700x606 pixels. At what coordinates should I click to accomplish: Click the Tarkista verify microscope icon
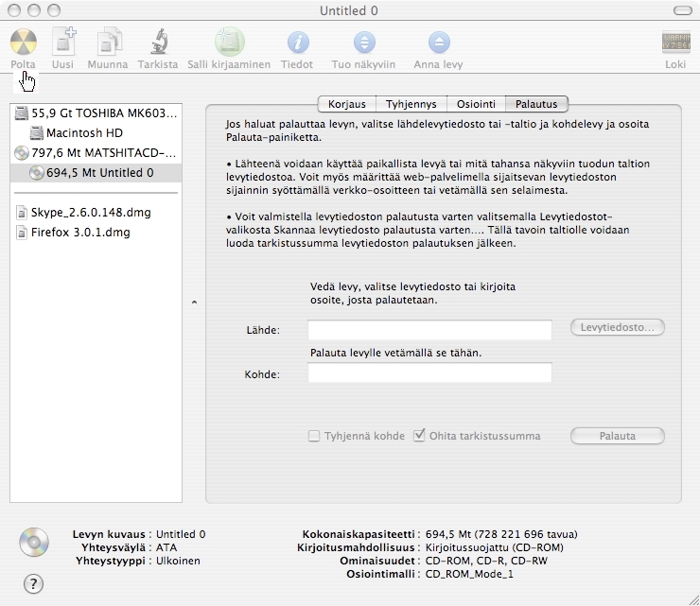pyautogui.click(x=157, y=43)
